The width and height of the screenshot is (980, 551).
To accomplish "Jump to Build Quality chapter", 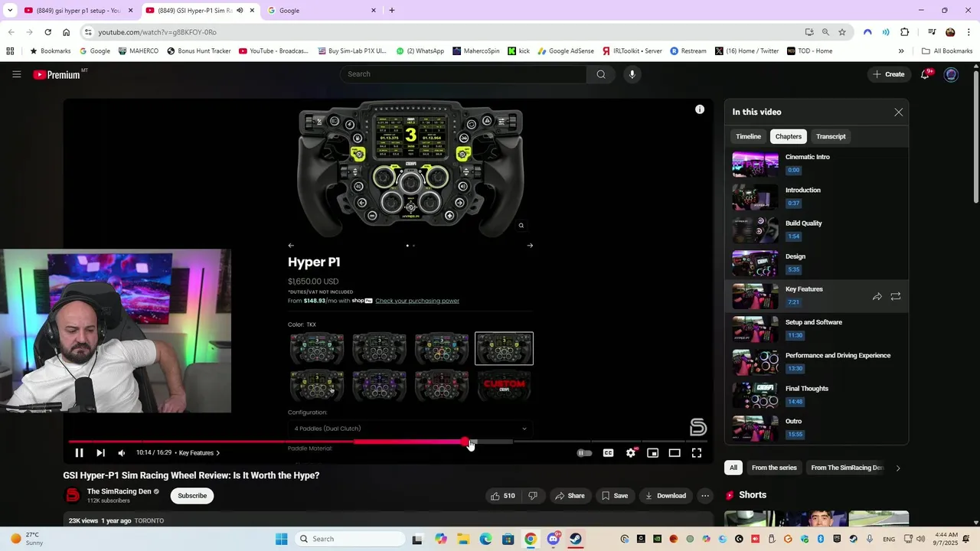I will point(817,230).
